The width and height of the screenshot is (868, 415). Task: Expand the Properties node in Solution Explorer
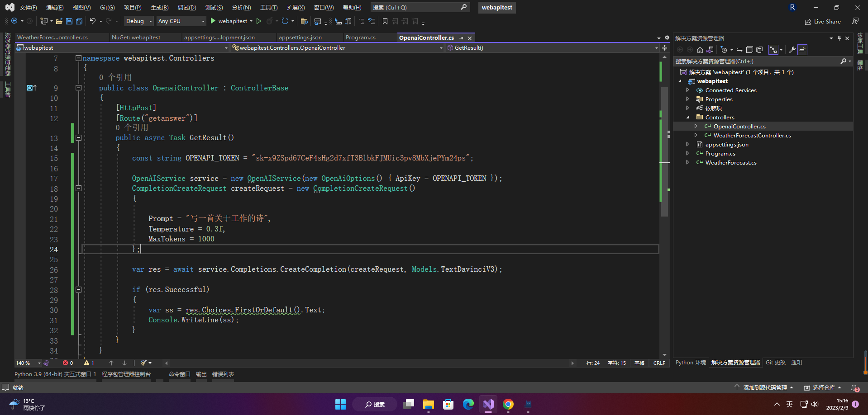tap(687, 99)
